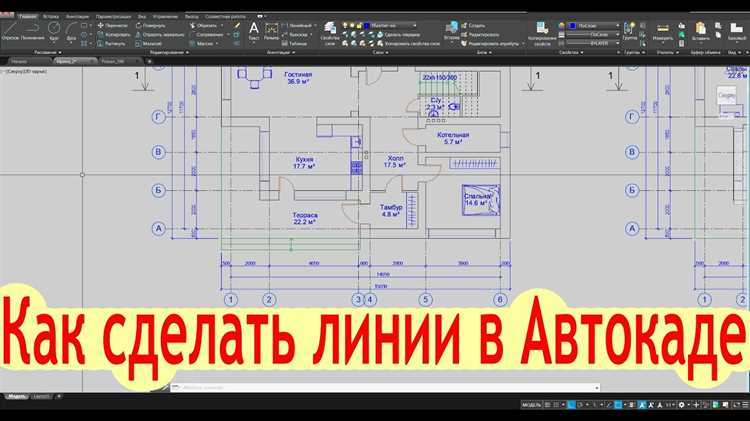
Task: Open the Обрезать dropdown arrow
Action: pyautogui.click(x=221, y=25)
